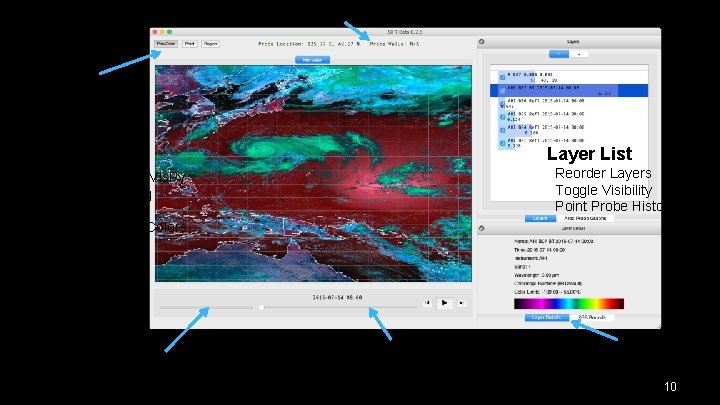Screen dimensions: 720x405
Task: Select the highlighted AHI B07 BT layer row
Action: [x=569, y=90]
